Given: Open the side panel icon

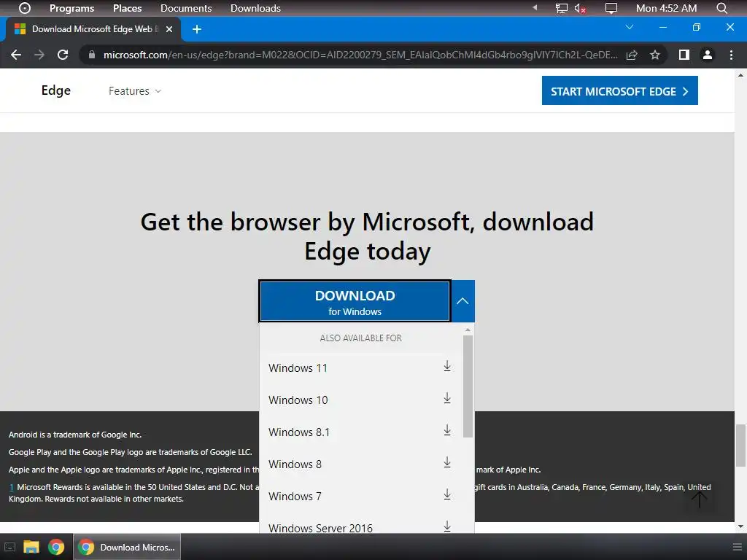Looking at the screenshot, I should click(684, 55).
